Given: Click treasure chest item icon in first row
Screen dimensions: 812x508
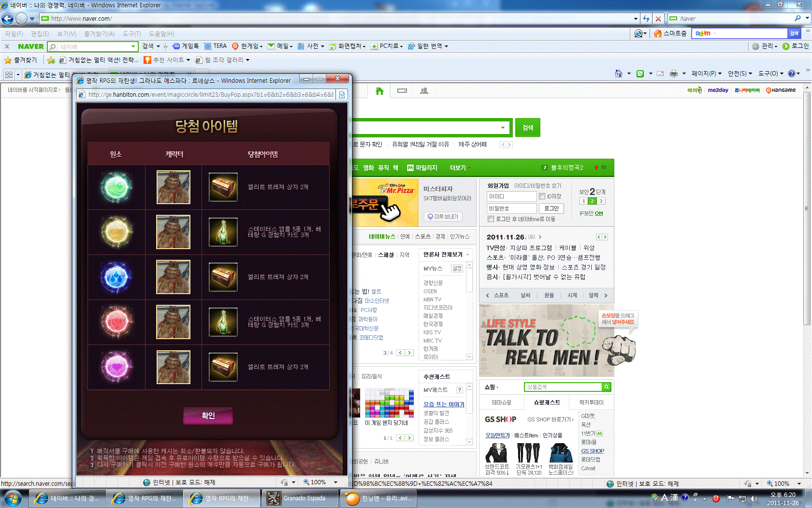Looking at the screenshot, I should pos(223,187).
